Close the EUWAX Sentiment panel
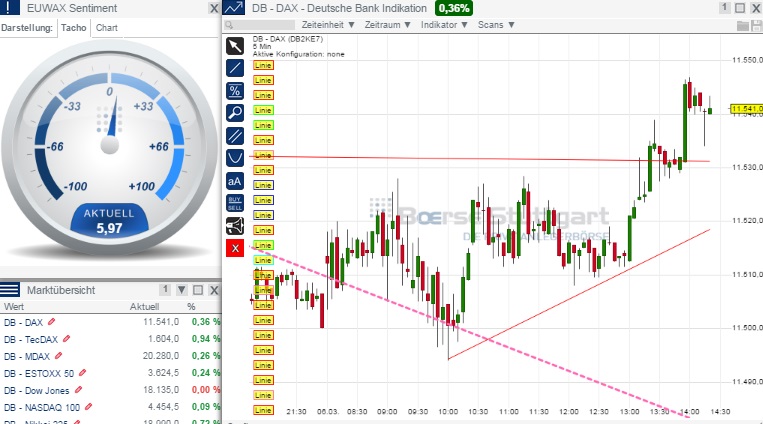763x424 pixels. pos(214,8)
